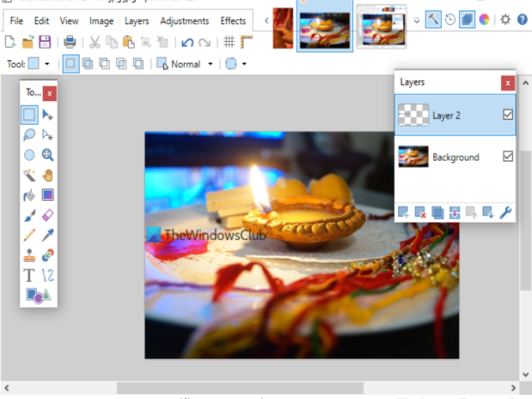Select the Move Selected Pixels tool
The image size is (532, 399).
click(47, 115)
